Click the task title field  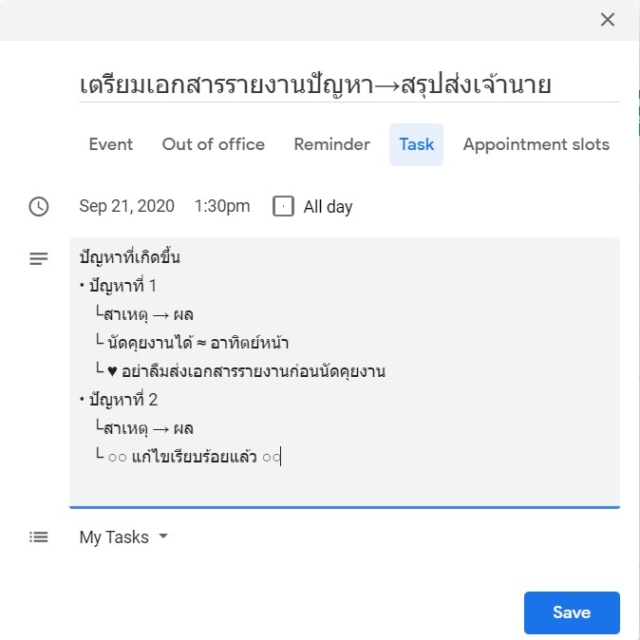coord(349,86)
